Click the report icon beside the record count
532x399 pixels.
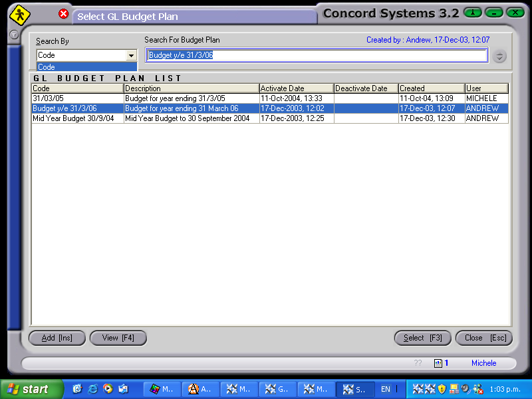click(438, 363)
